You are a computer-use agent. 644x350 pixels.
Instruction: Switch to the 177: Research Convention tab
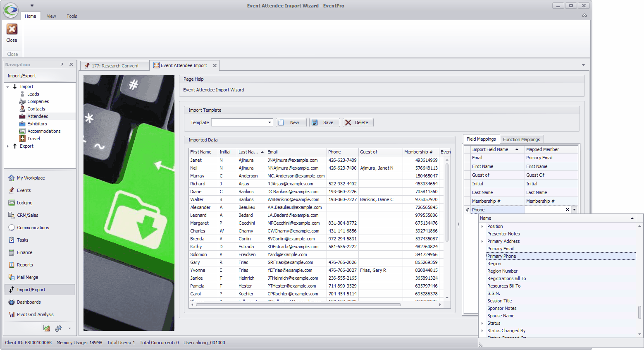click(114, 66)
